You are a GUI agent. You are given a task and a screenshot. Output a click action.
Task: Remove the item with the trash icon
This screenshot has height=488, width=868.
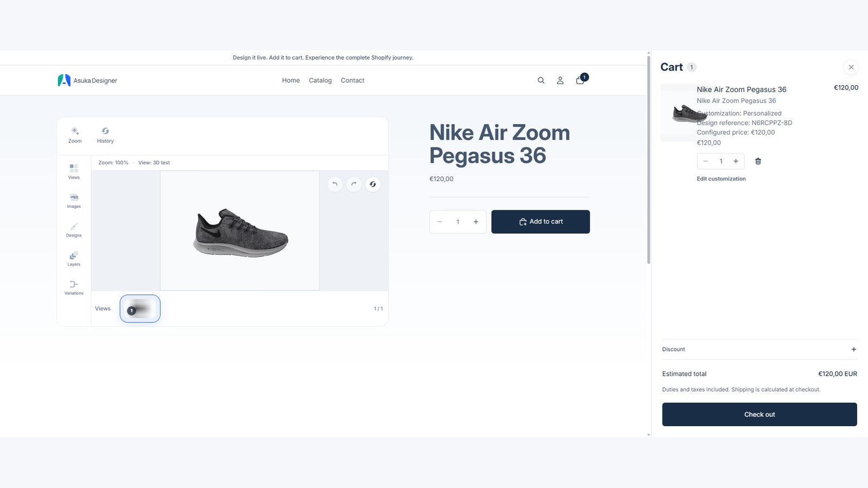(758, 161)
